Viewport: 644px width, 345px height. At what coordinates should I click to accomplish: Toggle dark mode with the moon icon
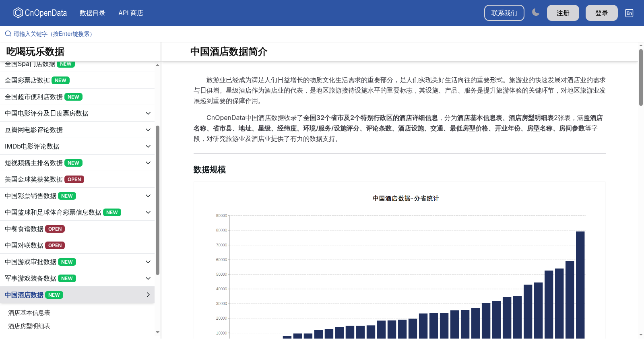[x=536, y=12]
